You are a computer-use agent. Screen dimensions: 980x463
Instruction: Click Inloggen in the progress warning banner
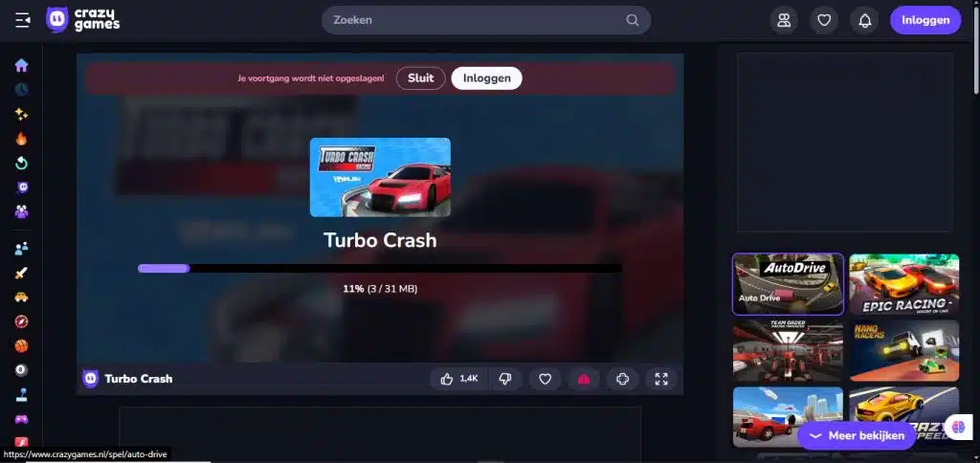pyautogui.click(x=487, y=78)
